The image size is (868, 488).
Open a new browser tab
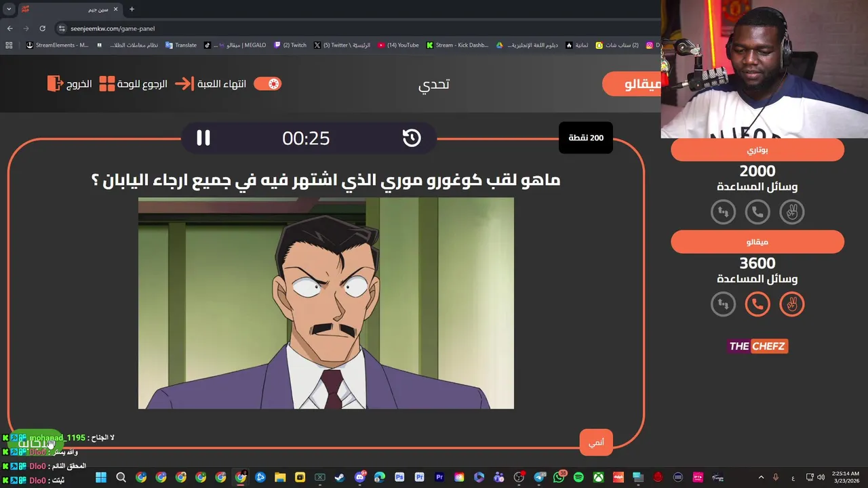click(x=132, y=9)
